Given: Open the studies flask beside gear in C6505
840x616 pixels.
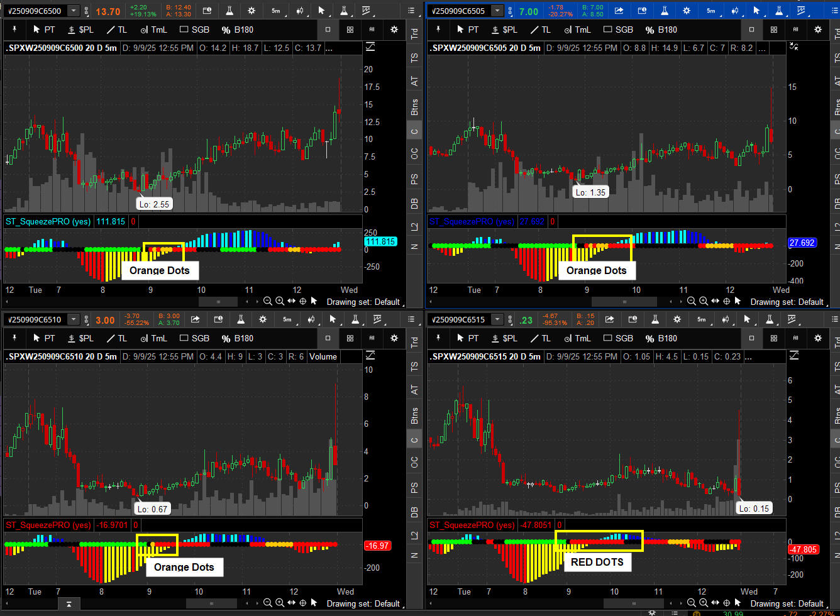Looking at the screenshot, I should (665, 11).
